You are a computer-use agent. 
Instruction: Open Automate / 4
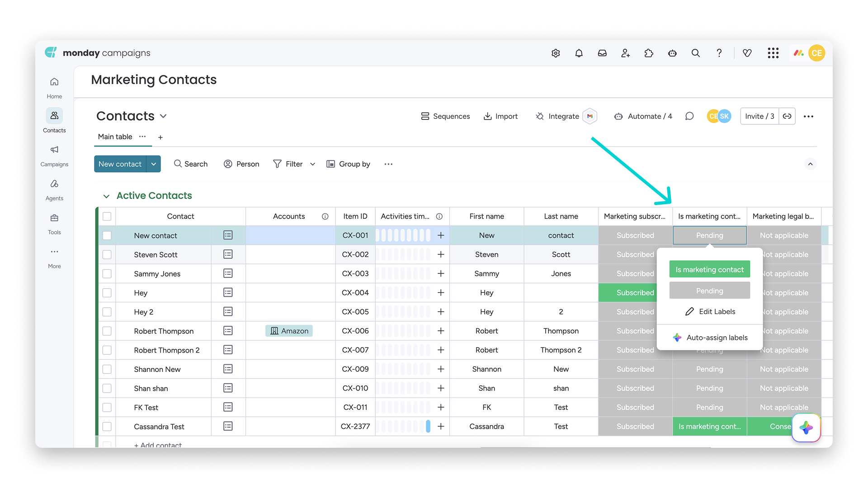point(643,116)
